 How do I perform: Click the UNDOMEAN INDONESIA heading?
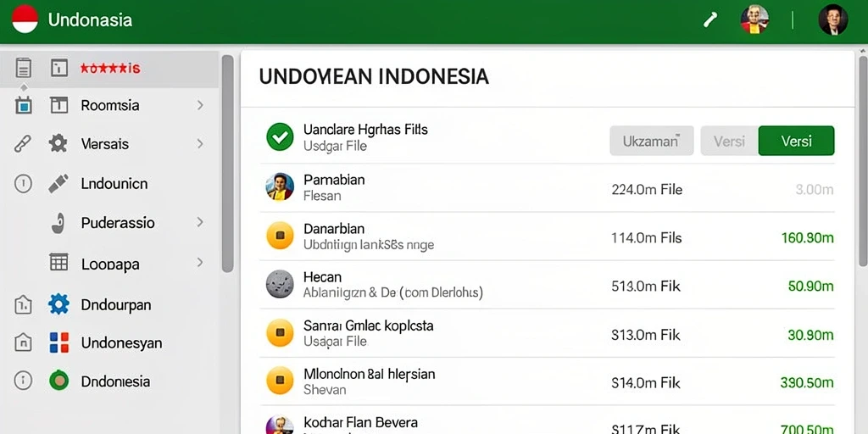point(374,77)
